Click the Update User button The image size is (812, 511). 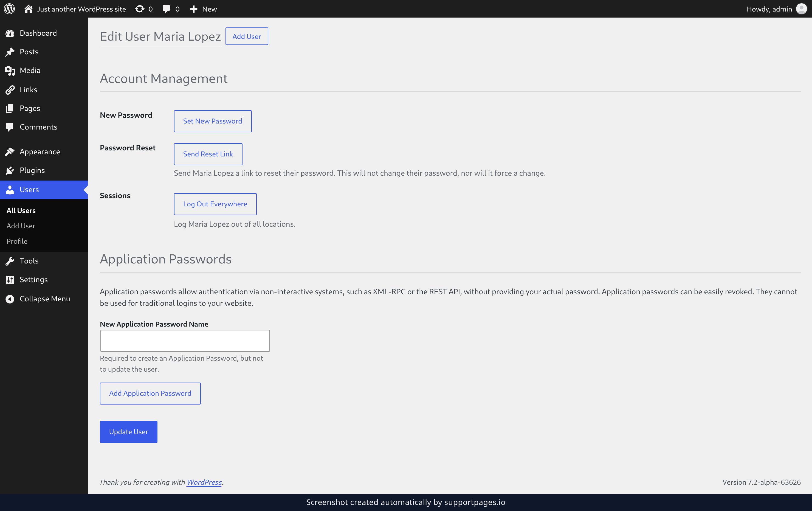(x=128, y=432)
